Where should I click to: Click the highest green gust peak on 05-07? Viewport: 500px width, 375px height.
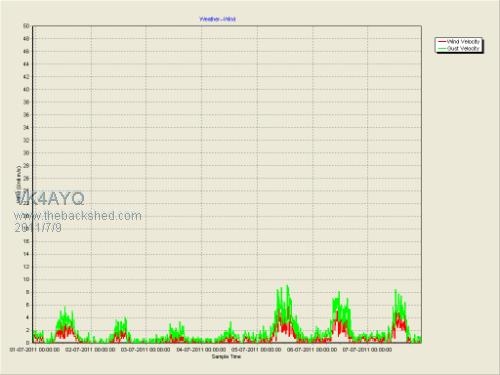coord(287,286)
